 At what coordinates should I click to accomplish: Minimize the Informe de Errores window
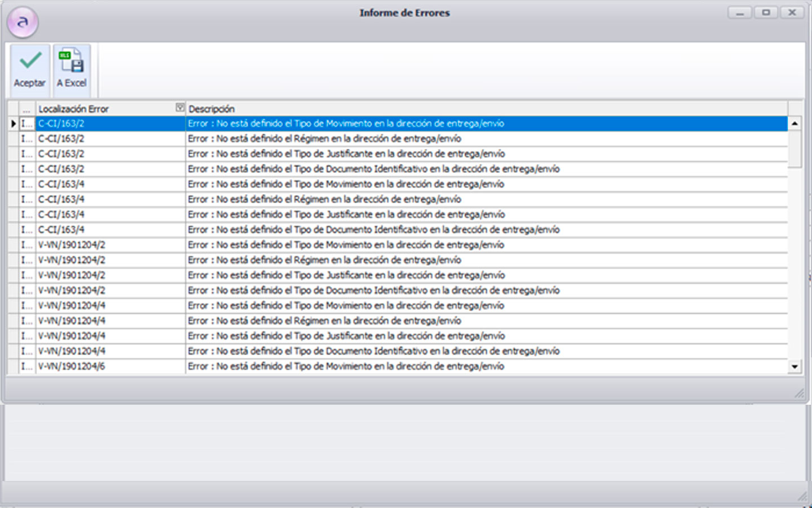click(x=739, y=12)
